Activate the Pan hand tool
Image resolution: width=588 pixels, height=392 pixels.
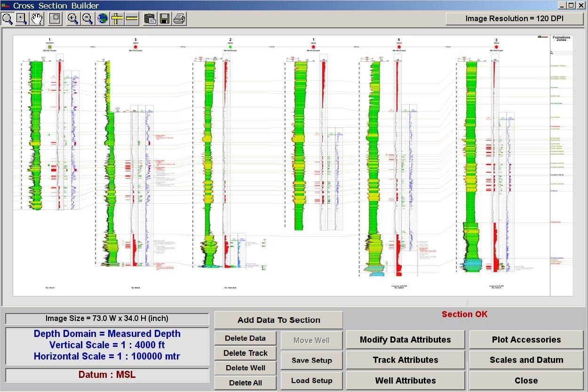click(x=37, y=19)
